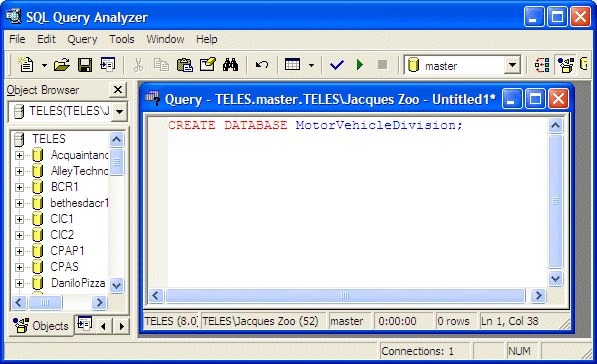Click the query editor horizontal scrollbar
597x364 pixels.
tap(345, 295)
